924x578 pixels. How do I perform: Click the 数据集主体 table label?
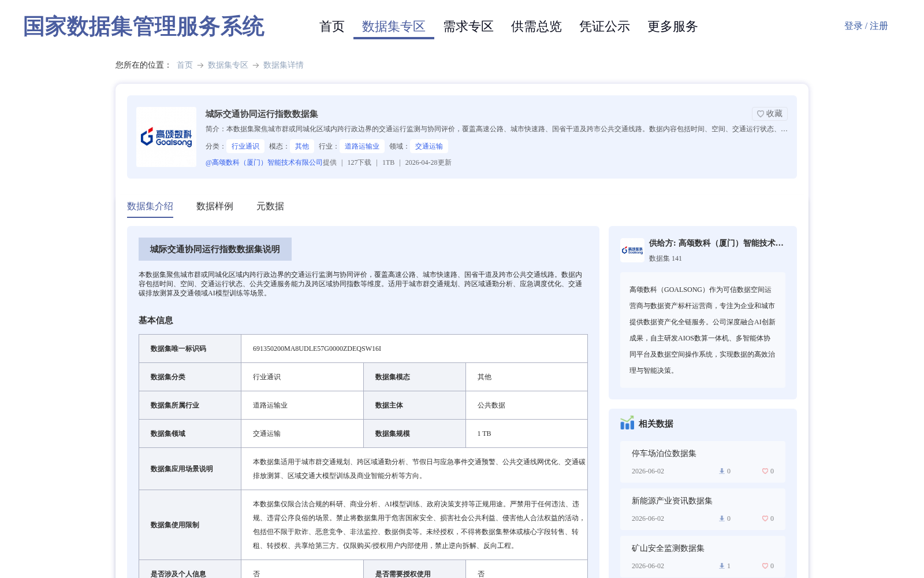[389, 405]
